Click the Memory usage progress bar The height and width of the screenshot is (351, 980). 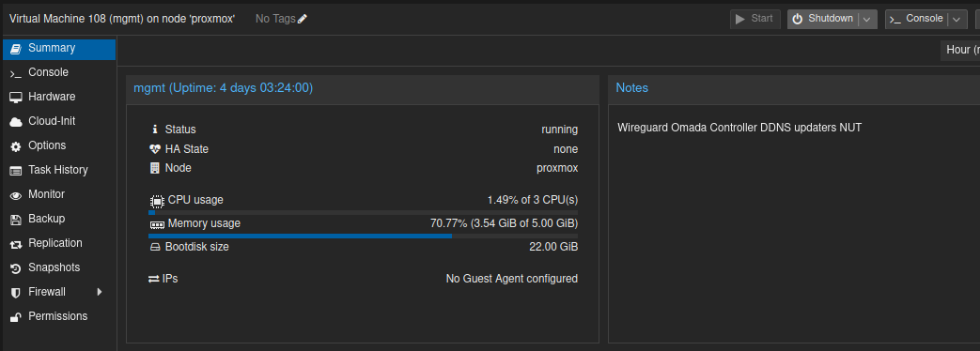coord(363,237)
